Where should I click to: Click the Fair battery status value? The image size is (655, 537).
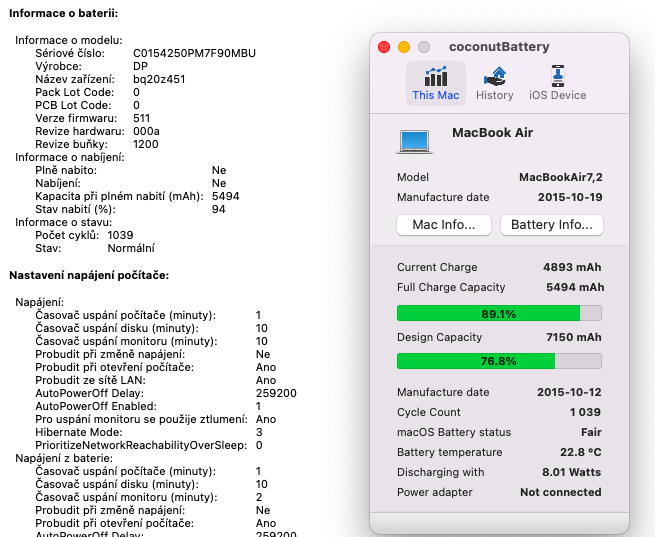(x=591, y=432)
